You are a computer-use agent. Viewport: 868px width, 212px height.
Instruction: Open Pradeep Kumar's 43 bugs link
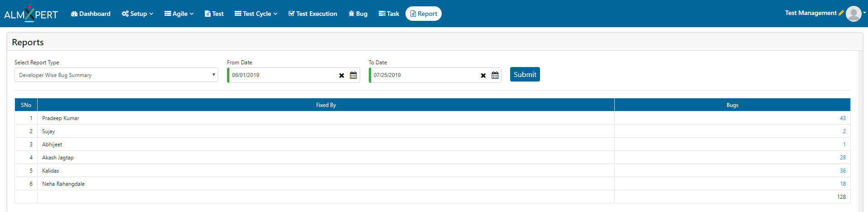pyautogui.click(x=843, y=118)
